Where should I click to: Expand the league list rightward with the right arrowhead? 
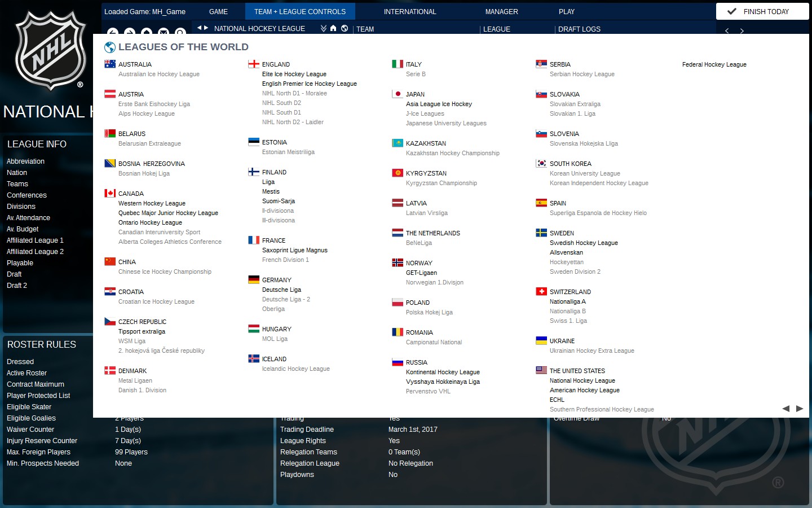pos(800,408)
